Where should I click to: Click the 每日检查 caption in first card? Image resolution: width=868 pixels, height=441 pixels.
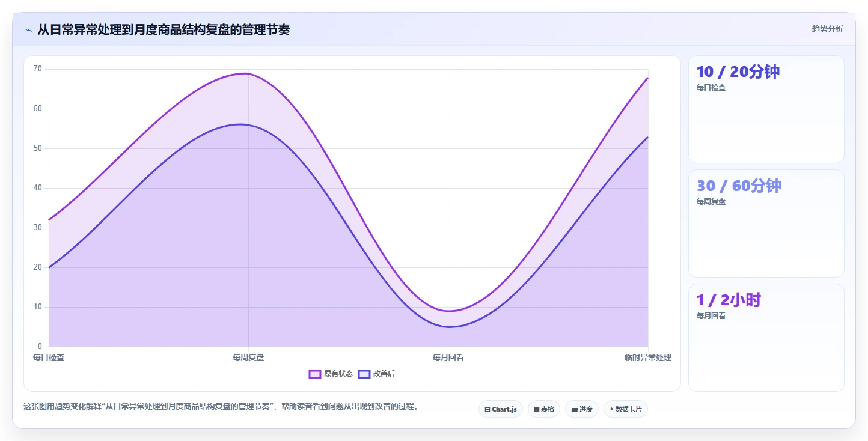[x=711, y=88]
